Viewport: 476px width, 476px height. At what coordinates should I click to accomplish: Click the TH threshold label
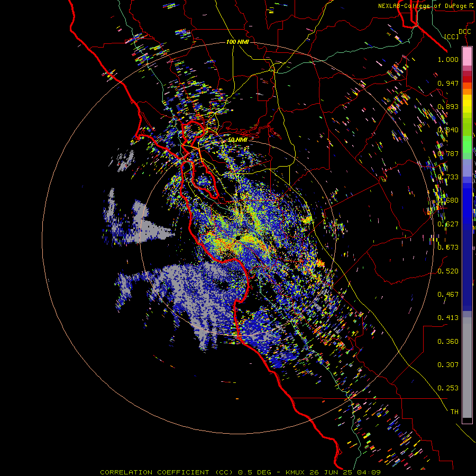point(454,411)
